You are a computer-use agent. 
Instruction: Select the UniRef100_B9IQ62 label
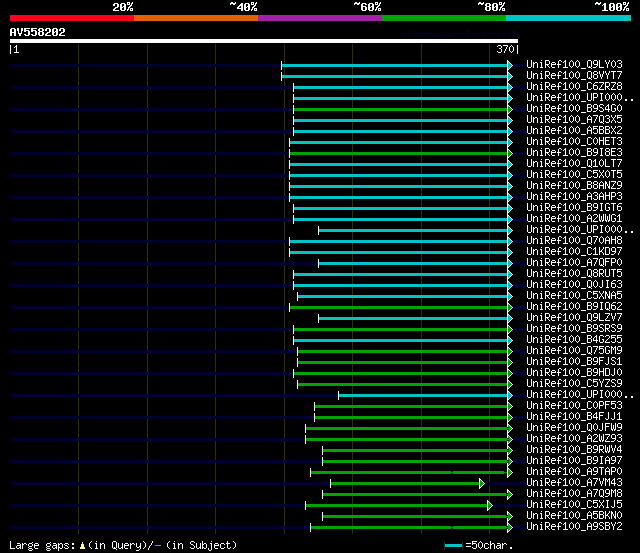pos(574,307)
